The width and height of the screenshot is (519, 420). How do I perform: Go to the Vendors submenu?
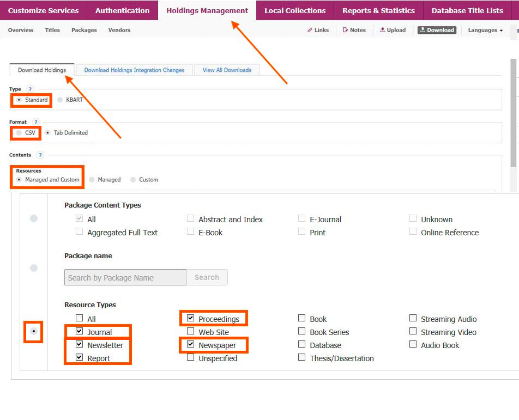point(119,30)
